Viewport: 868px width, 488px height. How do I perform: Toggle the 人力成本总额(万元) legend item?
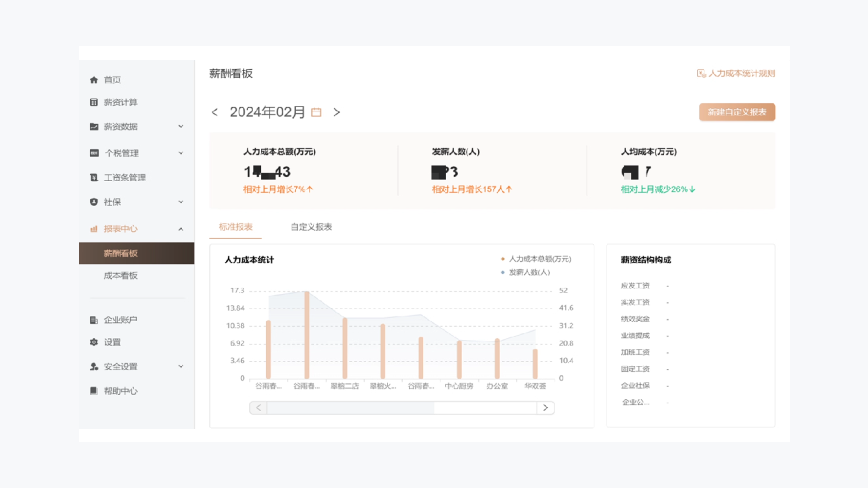536,259
